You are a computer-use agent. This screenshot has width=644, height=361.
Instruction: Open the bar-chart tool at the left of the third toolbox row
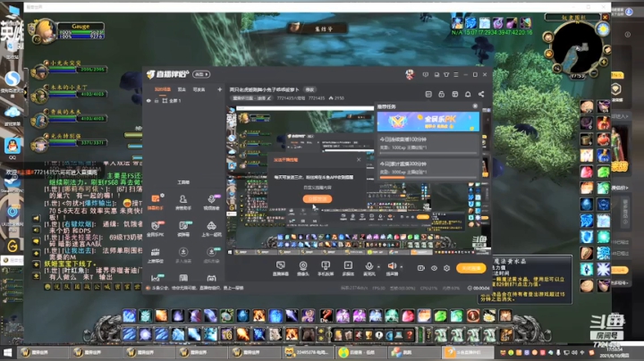coord(156,256)
